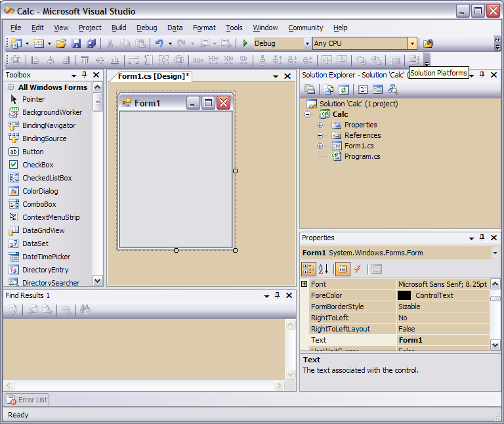Expand the Properties node in Solution Explorer
The image size is (504, 424).
(320, 125)
